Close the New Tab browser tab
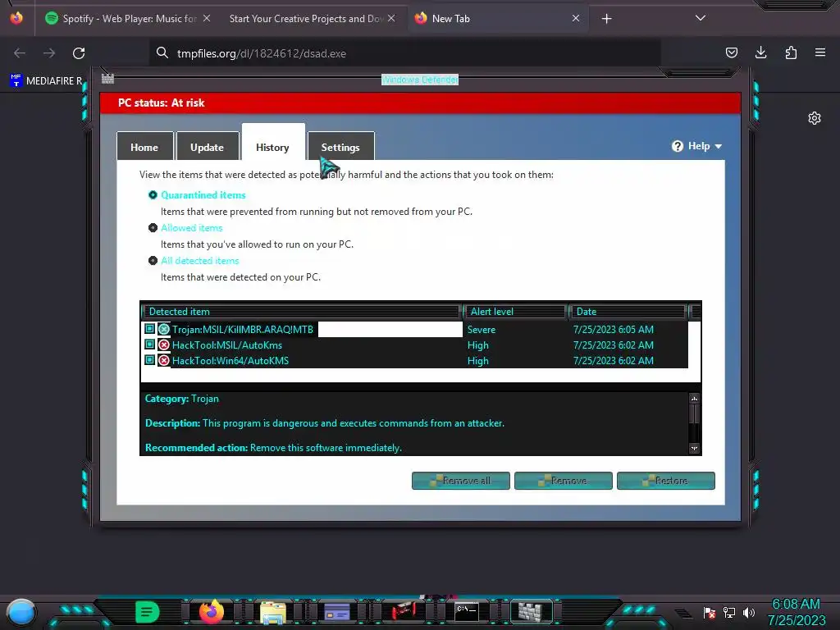This screenshot has width=840, height=630. pos(576,18)
